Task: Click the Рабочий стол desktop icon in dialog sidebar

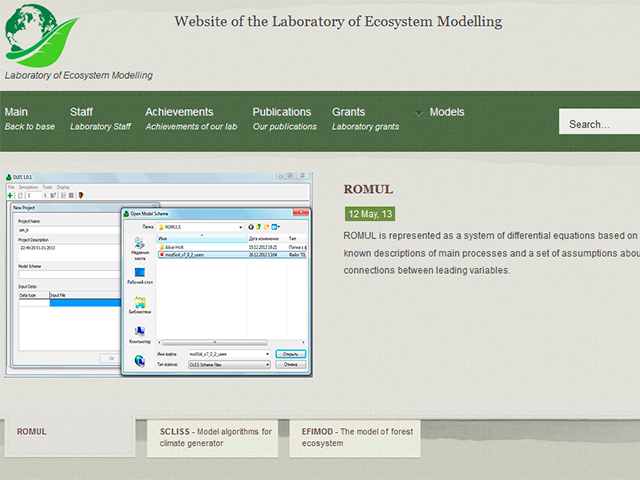Action: (139, 276)
